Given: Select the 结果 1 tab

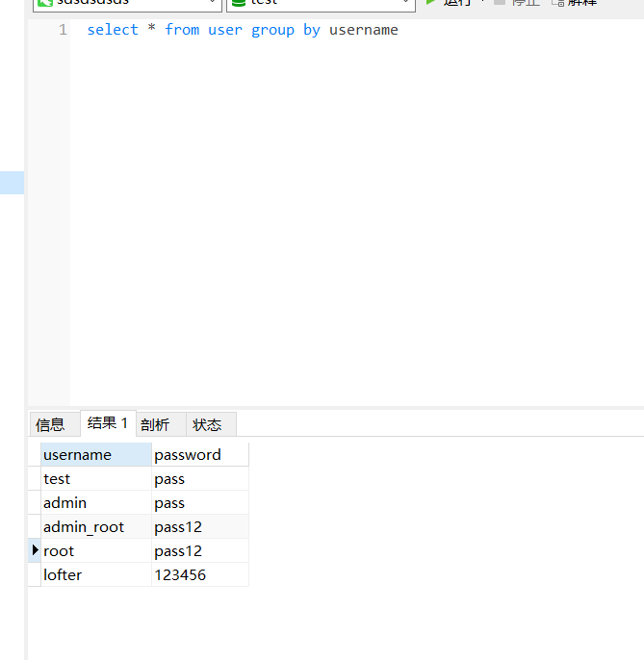Looking at the screenshot, I should [x=108, y=423].
